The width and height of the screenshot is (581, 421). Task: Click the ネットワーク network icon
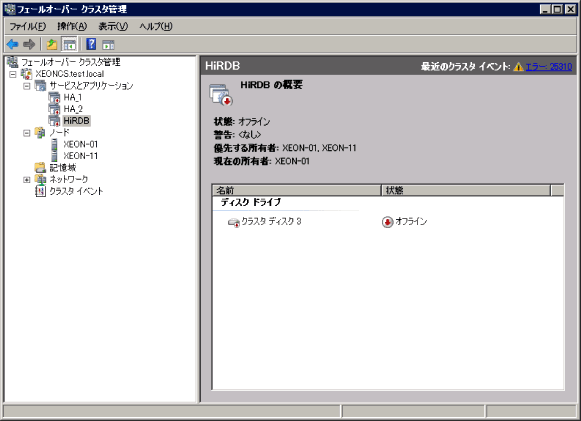40,179
